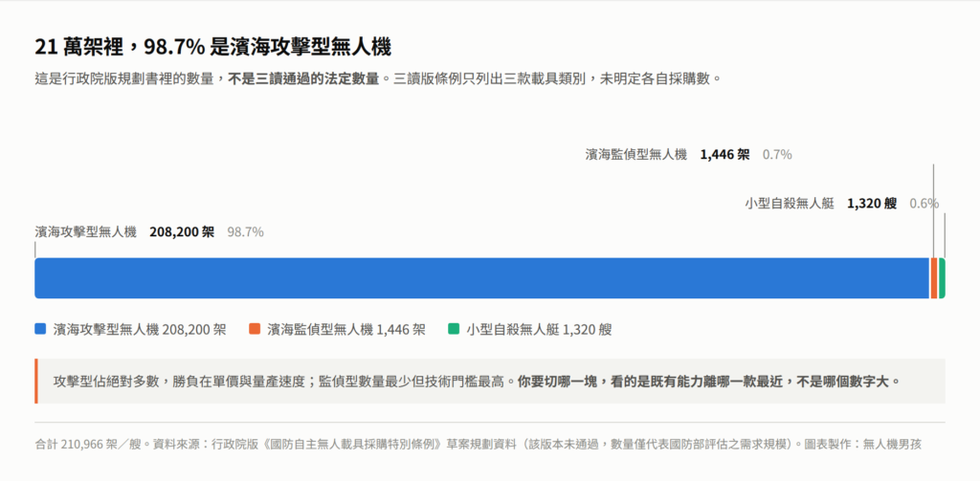Click the bold callout phrase 你要切哪一塊
This screenshot has width=980, height=481.
tap(558, 381)
